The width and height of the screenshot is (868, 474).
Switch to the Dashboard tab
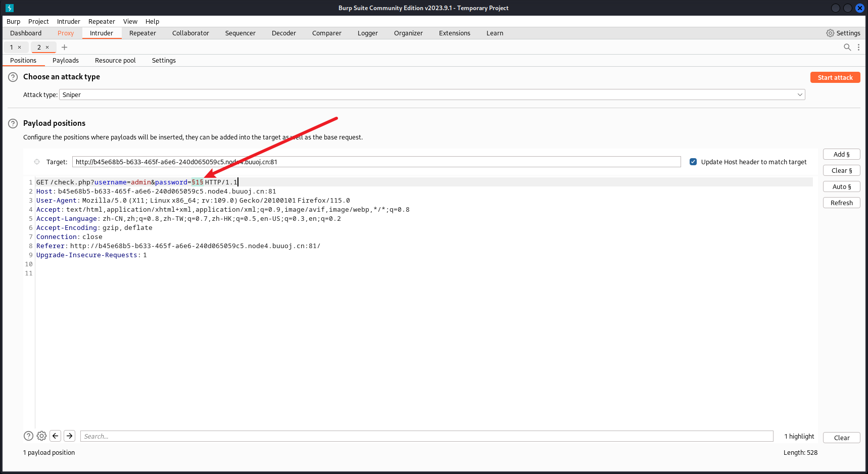coord(26,33)
